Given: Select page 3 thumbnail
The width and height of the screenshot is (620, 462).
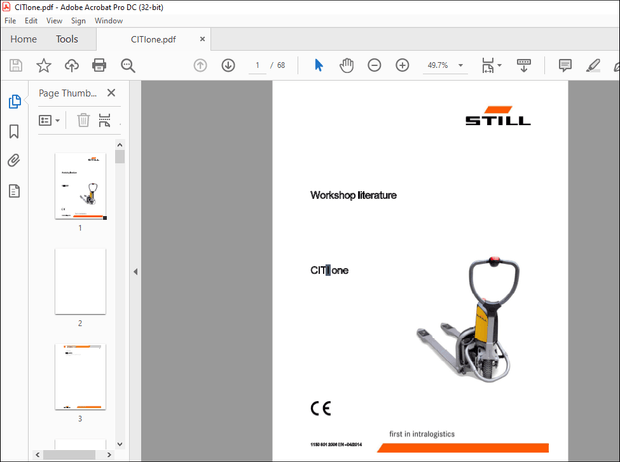Looking at the screenshot, I should click(80, 377).
